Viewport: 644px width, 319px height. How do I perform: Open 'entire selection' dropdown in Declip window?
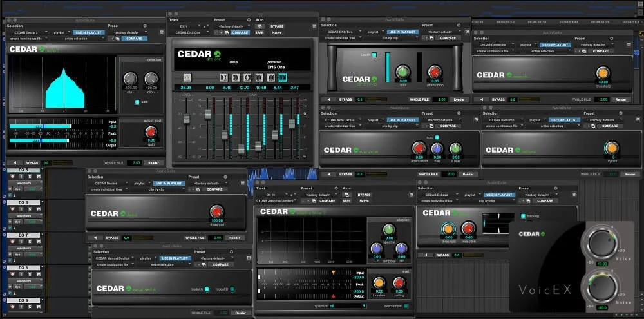(79, 38)
